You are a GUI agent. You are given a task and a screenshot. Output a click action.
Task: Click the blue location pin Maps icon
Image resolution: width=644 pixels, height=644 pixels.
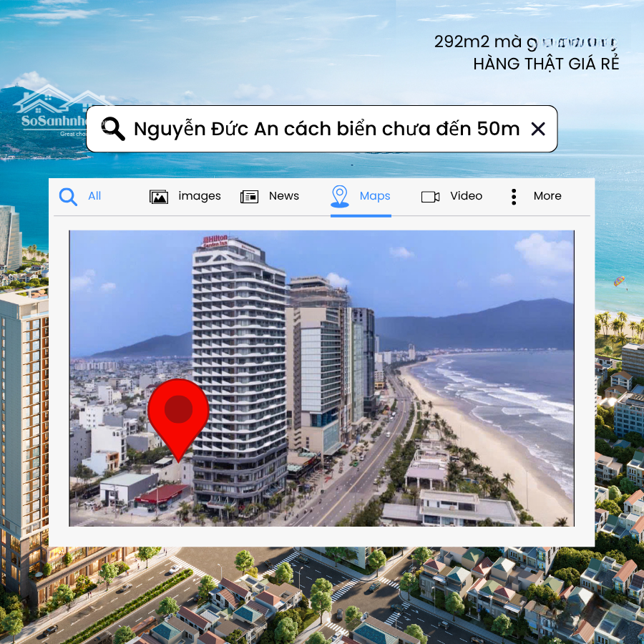click(339, 196)
